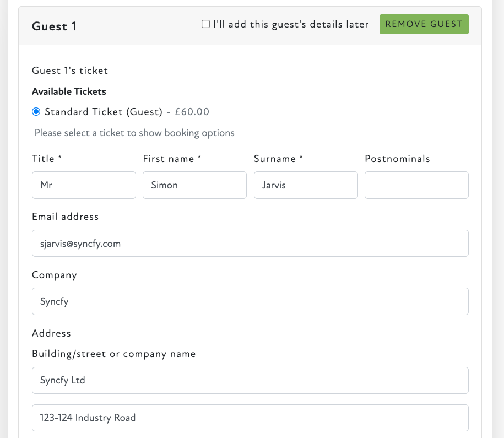The width and height of the screenshot is (504, 438).
Task: Click the Company field containing Syncfy
Action: pyautogui.click(x=250, y=301)
